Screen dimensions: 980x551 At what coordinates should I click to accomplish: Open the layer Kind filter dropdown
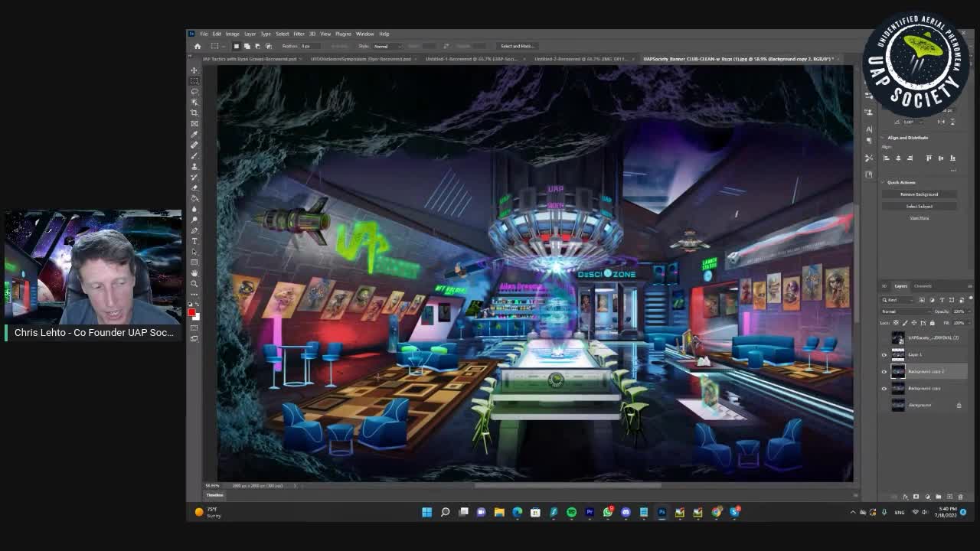[x=899, y=300]
